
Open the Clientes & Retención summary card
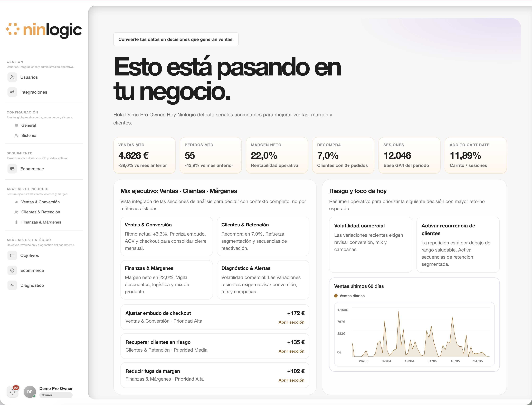263,236
